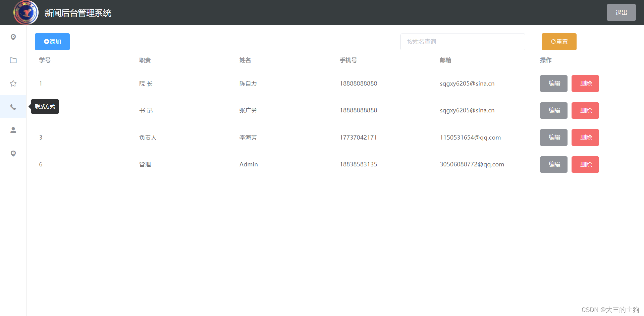Click the 院 长 role cell

click(x=146, y=84)
